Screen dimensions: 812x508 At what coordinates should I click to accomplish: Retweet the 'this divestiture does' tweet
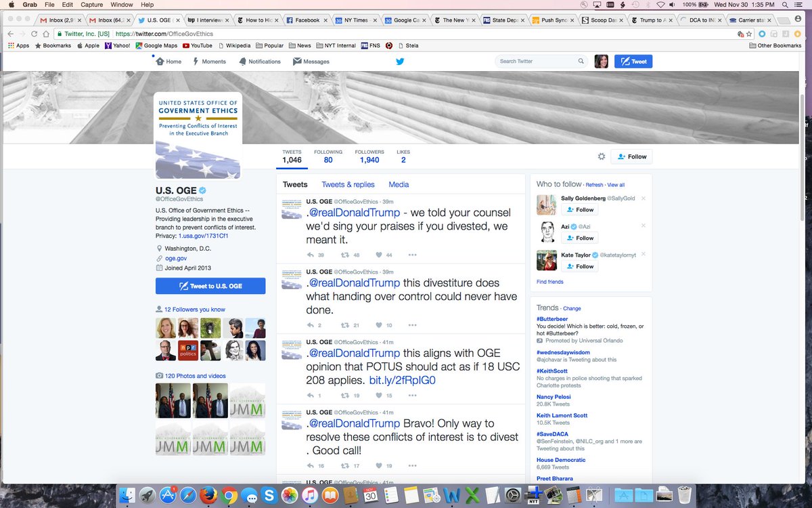point(344,325)
